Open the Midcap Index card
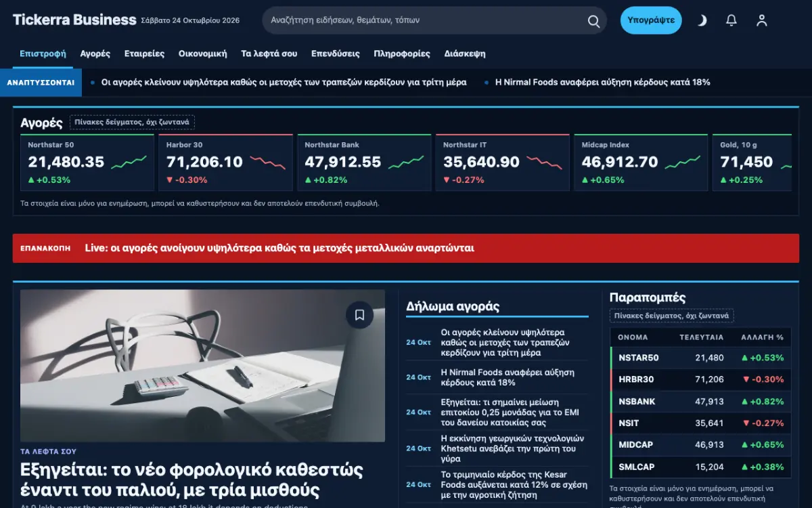 tap(641, 163)
